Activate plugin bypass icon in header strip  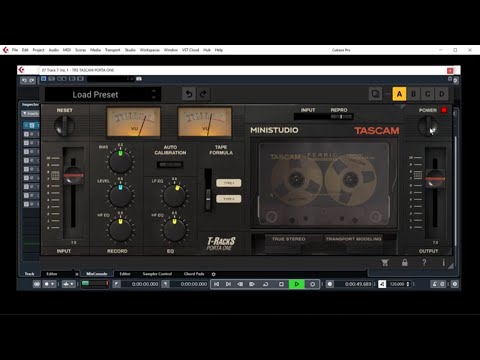pyautogui.click(x=43, y=79)
